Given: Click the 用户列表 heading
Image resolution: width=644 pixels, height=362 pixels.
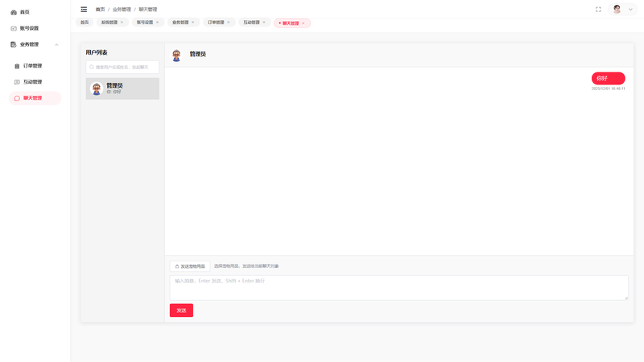Looking at the screenshot, I should tap(97, 52).
